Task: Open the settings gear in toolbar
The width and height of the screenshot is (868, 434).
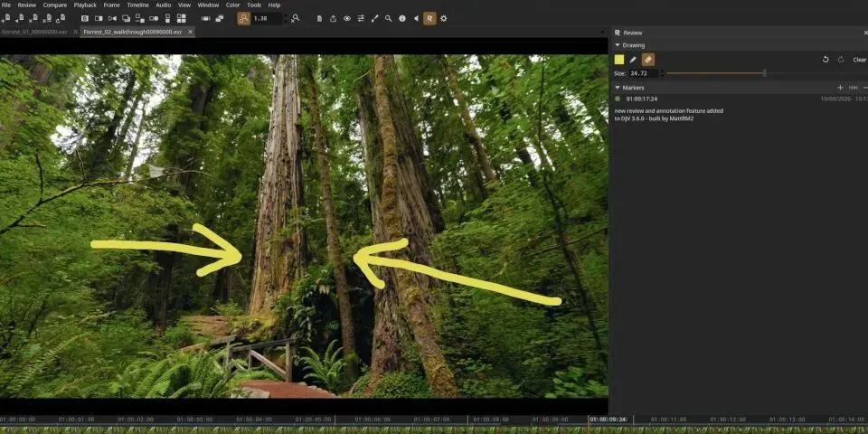Action: [443, 18]
